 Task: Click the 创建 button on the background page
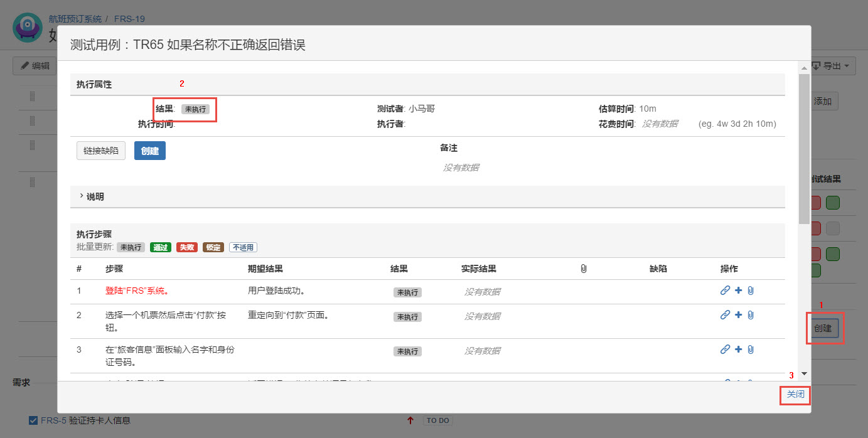[823, 328]
